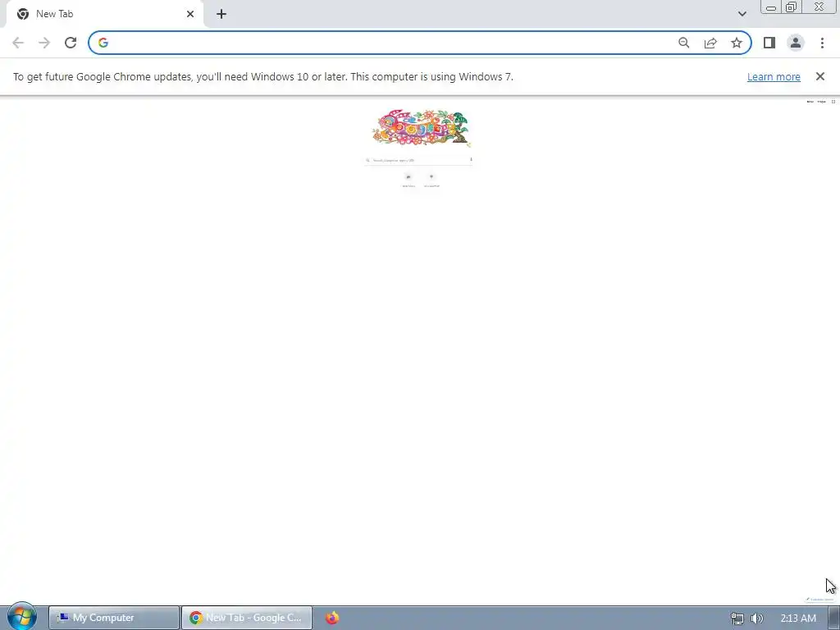Image resolution: width=840 pixels, height=630 pixels.
Task: Go back to previous page
Action: (x=18, y=43)
